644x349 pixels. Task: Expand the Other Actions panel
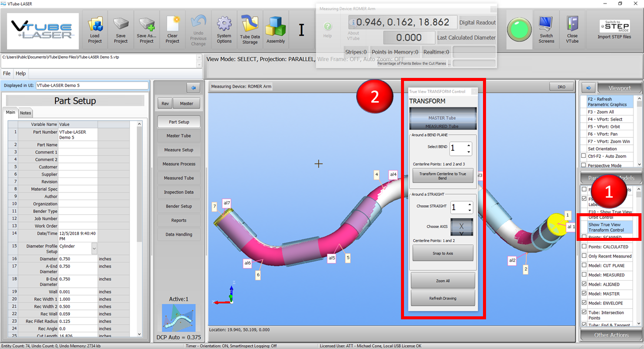[611, 335]
